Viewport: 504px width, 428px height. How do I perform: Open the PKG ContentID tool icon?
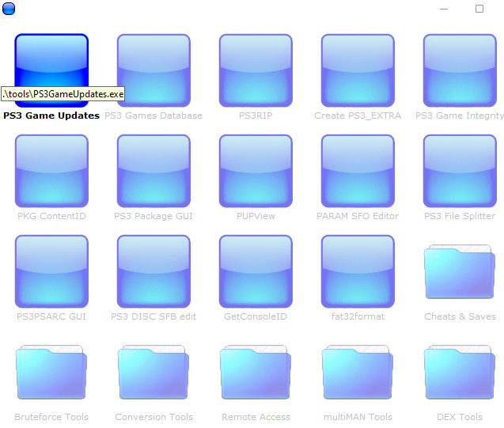click(x=51, y=171)
